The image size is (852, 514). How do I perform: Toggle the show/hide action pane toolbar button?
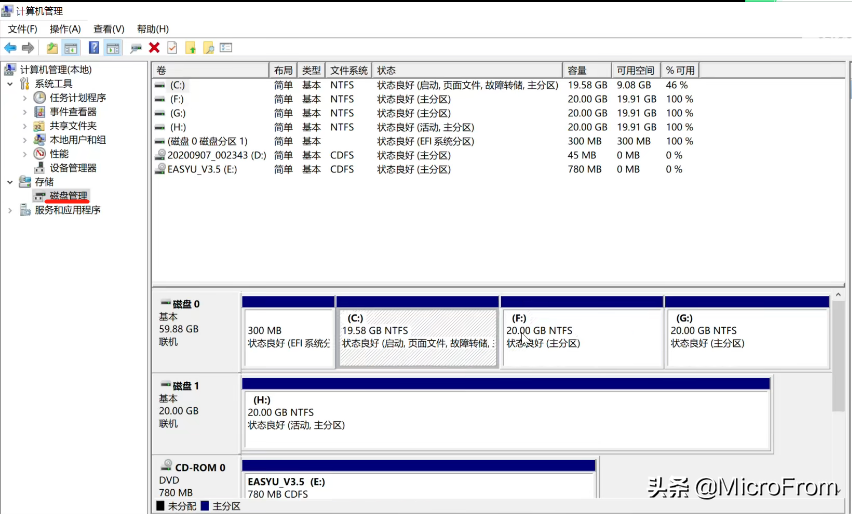click(x=113, y=47)
